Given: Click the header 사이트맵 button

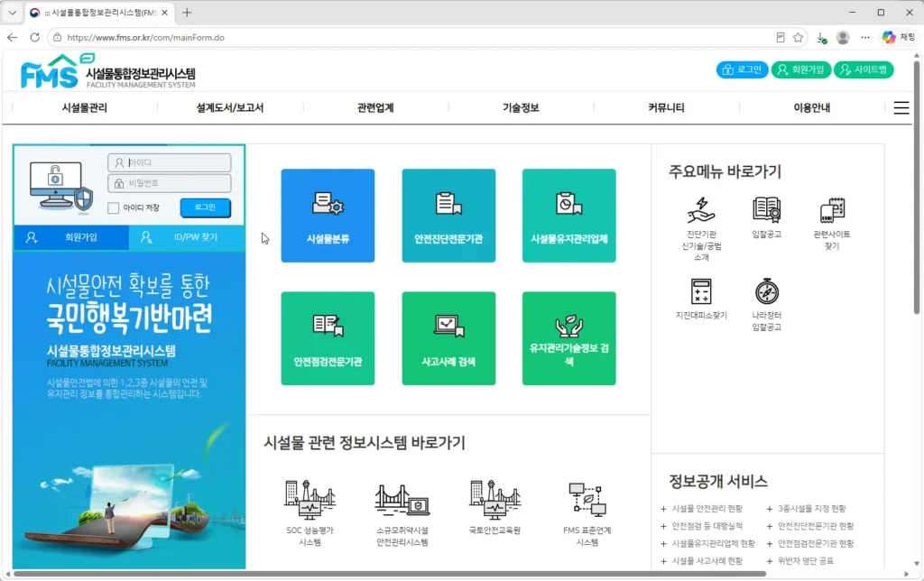Looking at the screenshot, I should coord(864,69).
